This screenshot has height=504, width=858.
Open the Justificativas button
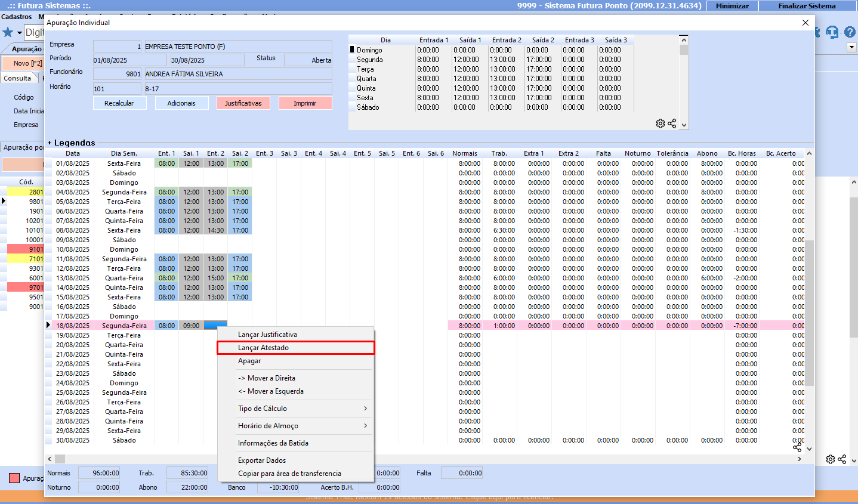pyautogui.click(x=243, y=103)
